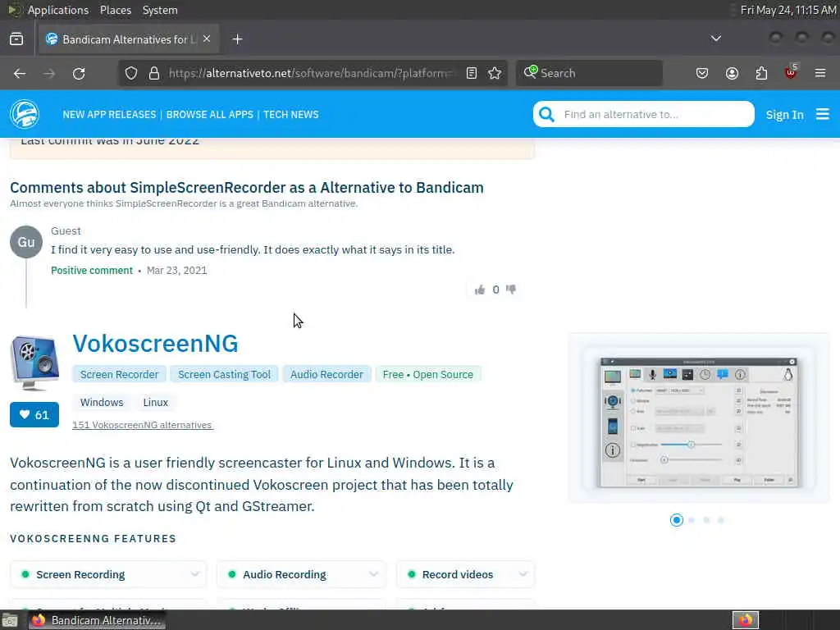This screenshot has height=630, width=840.
Task: Expand the Screen Recording feature
Action: point(108,574)
